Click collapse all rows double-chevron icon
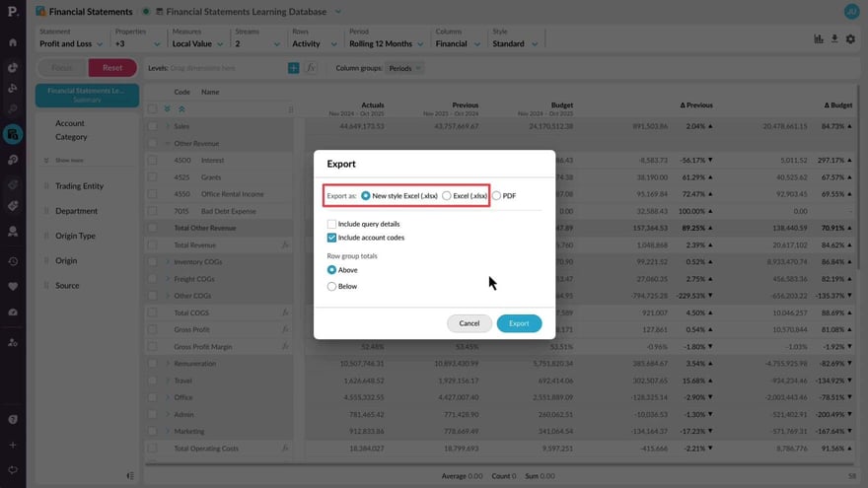This screenshot has height=488, width=868. (x=181, y=109)
